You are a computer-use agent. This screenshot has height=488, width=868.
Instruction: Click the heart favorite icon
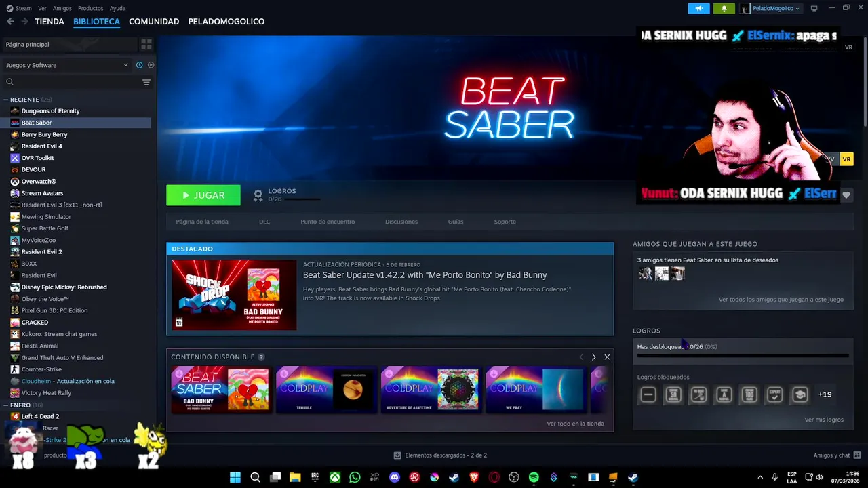846,195
